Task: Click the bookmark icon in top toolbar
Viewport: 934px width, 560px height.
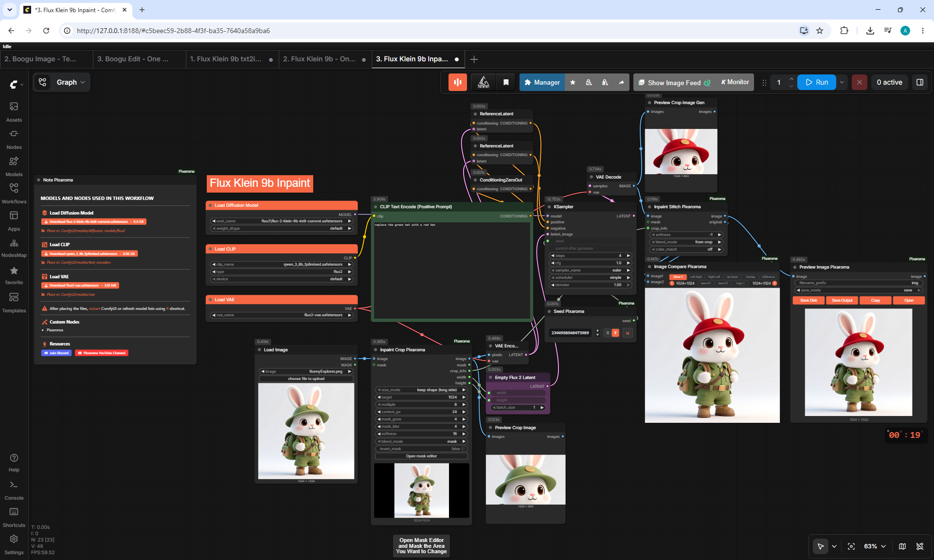Action: [x=506, y=82]
